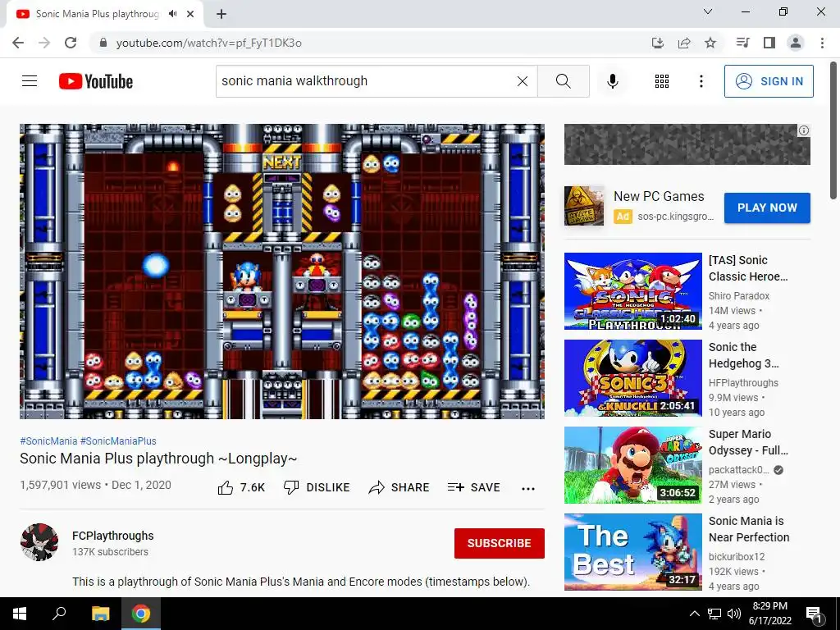Open the Super Mario Odyssey thumbnail
The height and width of the screenshot is (630, 840).
632,465
